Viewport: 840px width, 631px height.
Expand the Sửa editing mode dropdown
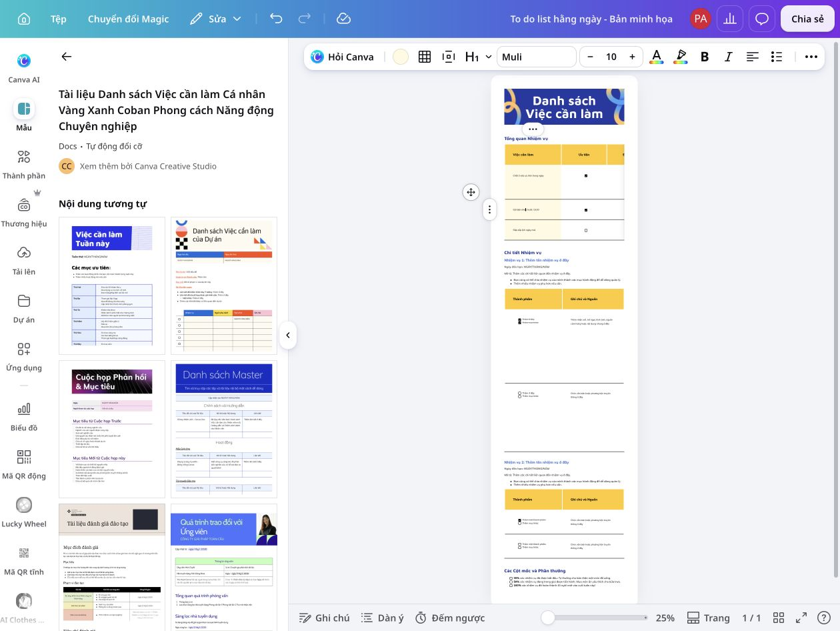(x=215, y=19)
